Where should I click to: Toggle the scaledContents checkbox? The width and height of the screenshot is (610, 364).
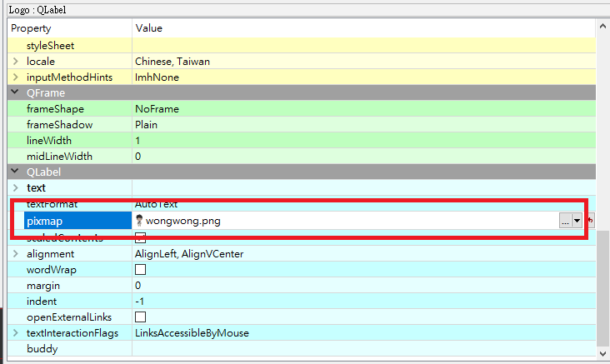click(140, 237)
